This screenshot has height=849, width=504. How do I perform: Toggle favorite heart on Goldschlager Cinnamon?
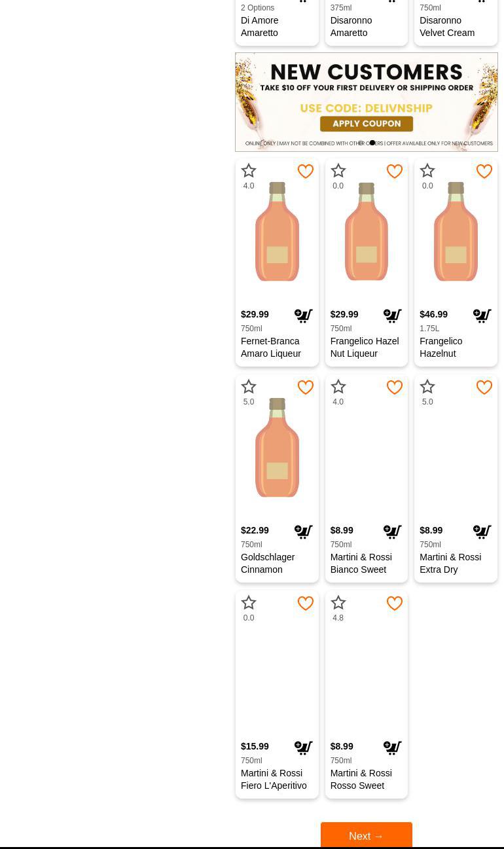coord(305,388)
